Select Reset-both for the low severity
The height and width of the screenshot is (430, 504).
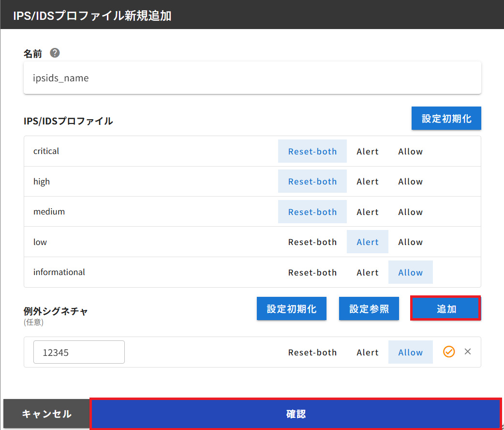tap(312, 242)
